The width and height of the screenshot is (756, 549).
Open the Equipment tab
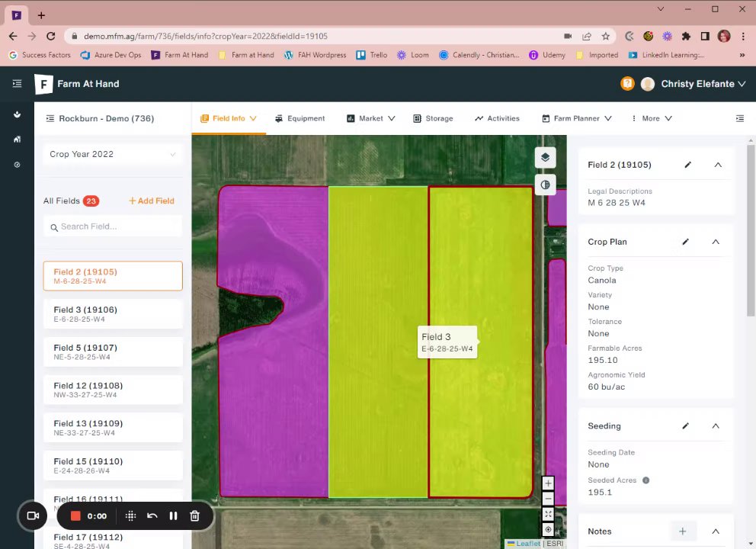[300, 118]
